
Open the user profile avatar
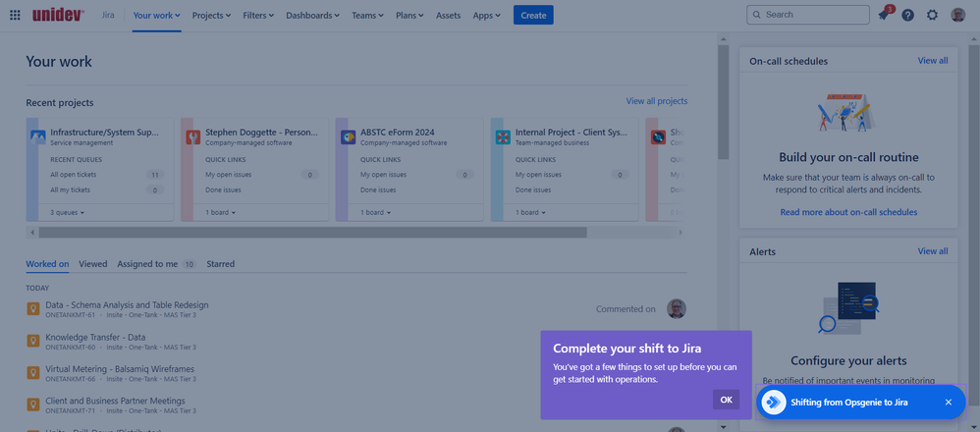pos(958,15)
